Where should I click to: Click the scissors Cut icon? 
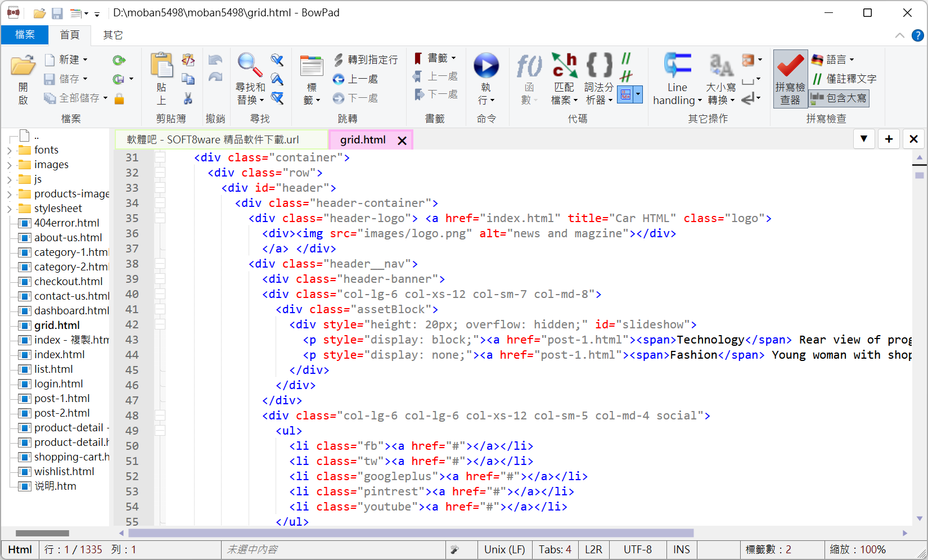point(188,99)
